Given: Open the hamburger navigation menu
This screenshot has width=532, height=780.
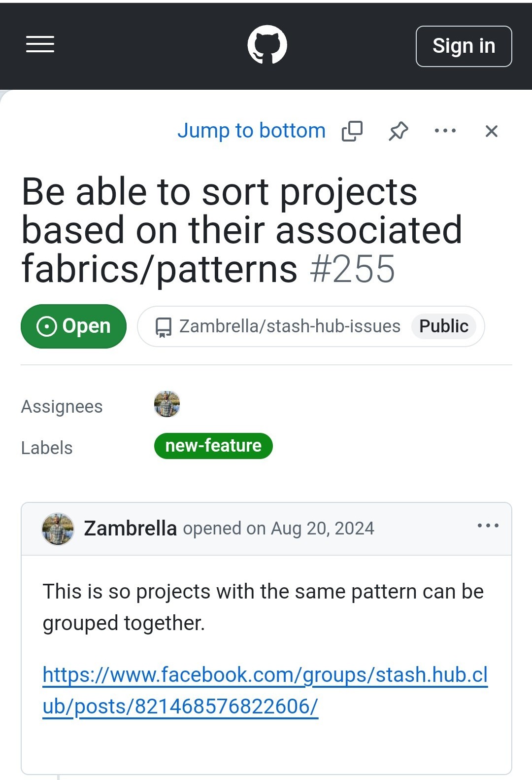Looking at the screenshot, I should 40,44.
